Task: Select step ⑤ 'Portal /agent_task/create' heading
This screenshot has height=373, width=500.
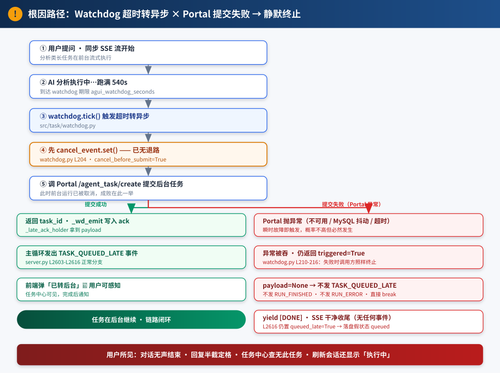Action: tap(111, 184)
